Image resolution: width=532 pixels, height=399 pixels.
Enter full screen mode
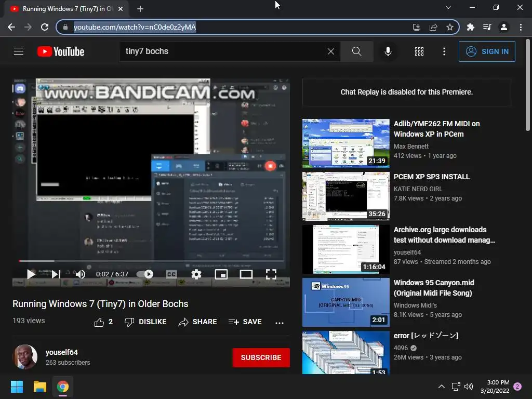pos(271,274)
